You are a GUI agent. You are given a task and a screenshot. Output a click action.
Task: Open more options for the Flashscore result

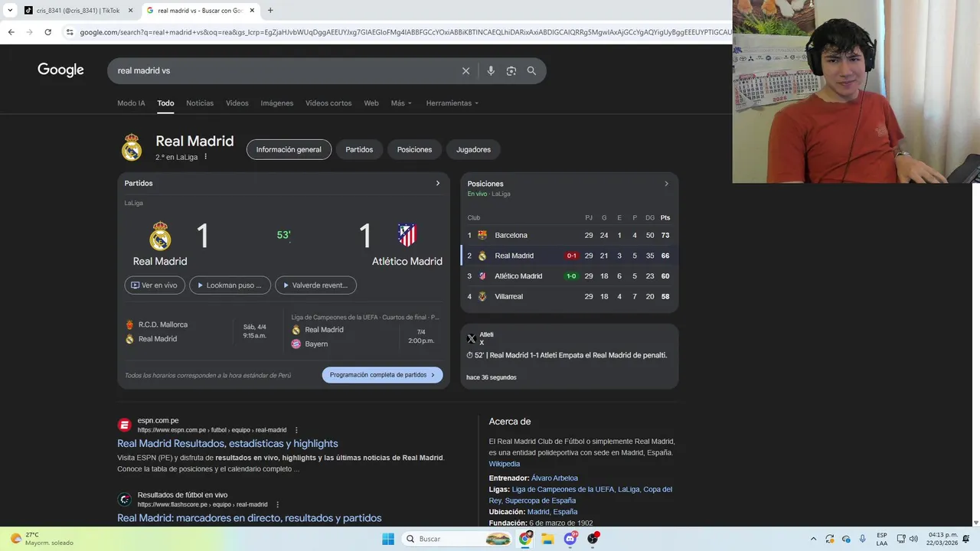277,504
